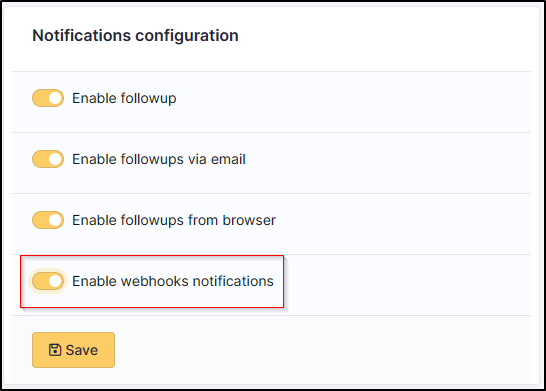This screenshot has height=391, width=546.
Task: Click the white knob on email followups toggle
Action: 55,159
